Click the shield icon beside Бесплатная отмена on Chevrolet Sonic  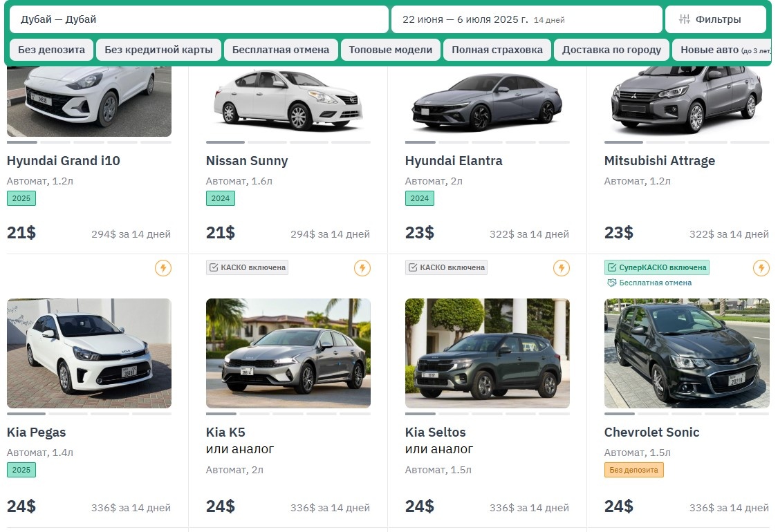pyautogui.click(x=613, y=282)
